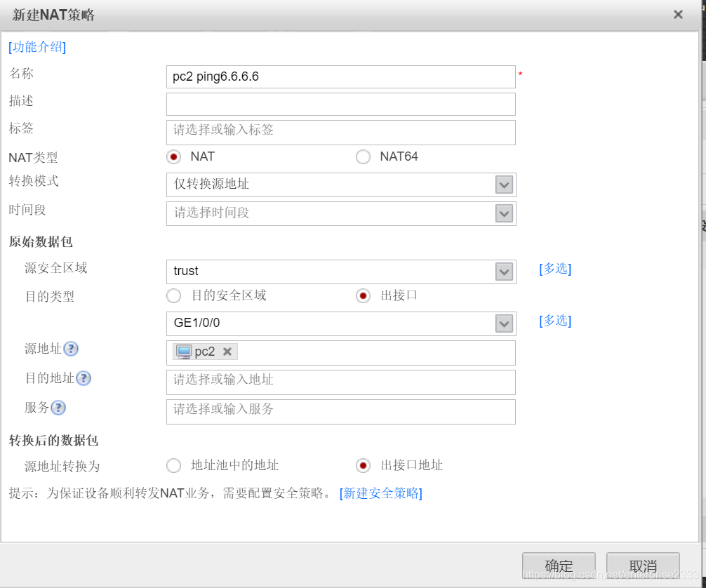This screenshot has width=706, height=588.
Task: Click the help icon next to 源地址
Action: 71,349
